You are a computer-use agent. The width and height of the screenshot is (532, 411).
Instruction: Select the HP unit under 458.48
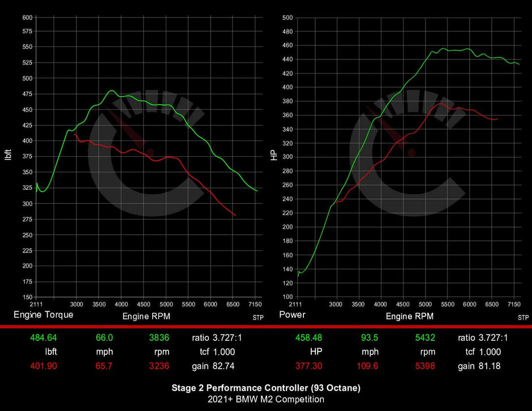click(316, 352)
